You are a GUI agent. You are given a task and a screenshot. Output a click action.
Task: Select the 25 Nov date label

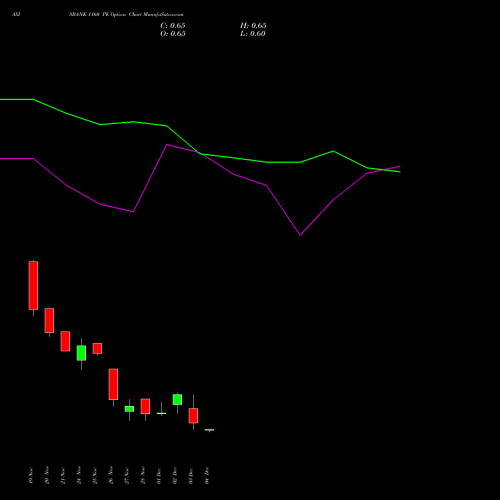(95, 476)
